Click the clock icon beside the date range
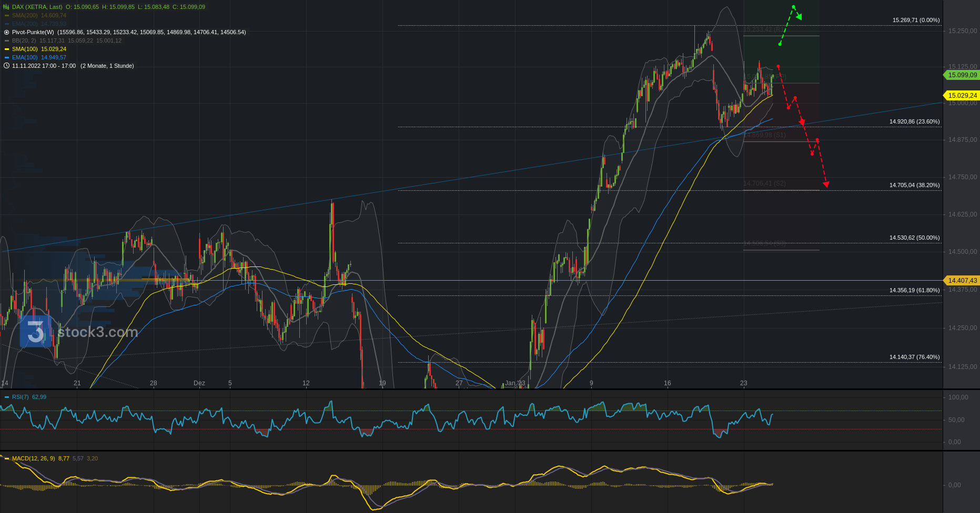The height and width of the screenshot is (513, 980). coord(6,66)
